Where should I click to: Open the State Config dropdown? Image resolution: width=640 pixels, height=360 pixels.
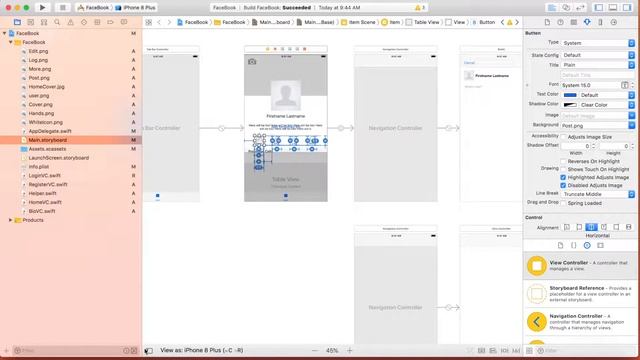coord(598,55)
